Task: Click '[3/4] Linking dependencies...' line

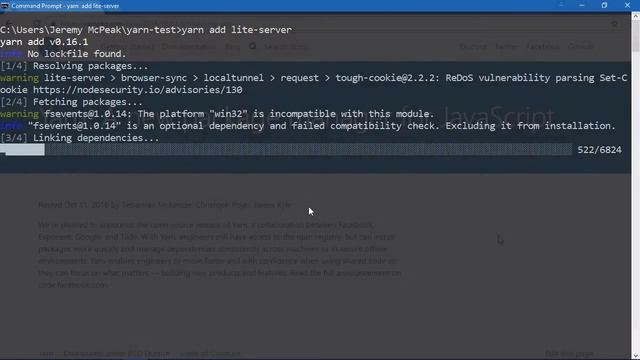Action: (80, 138)
